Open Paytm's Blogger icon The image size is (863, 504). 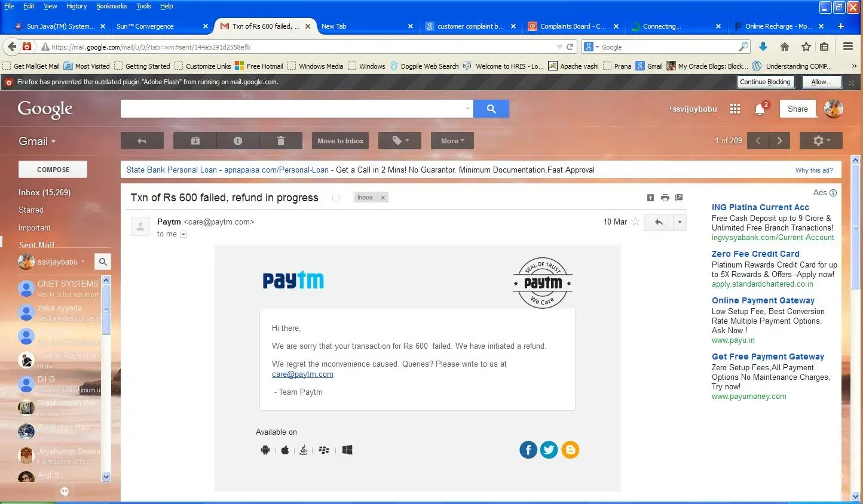pyautogui.click(x=570, y=450)
